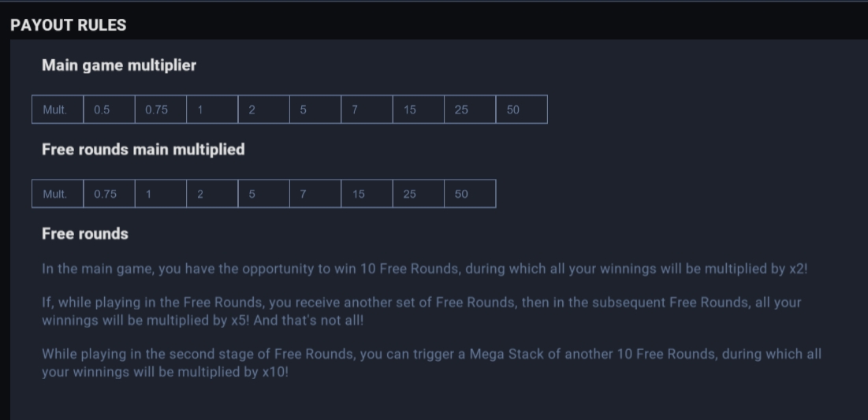Image resolution: width=868 pixels, height=420 pixels.
Task: Click the 2 cell in main game multiplier table
Action: [x=263, y=110]
